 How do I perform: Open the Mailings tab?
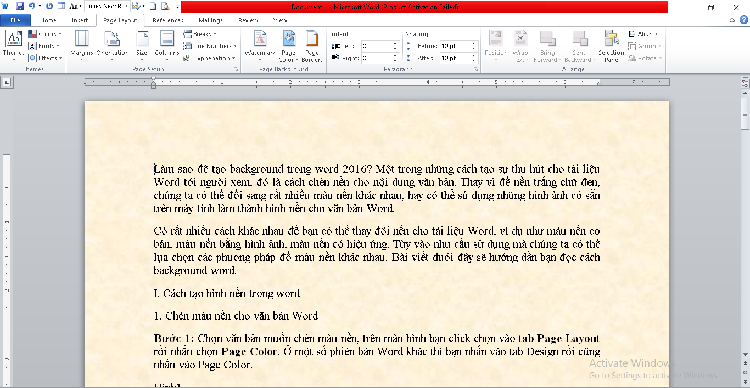click(210, 20)
